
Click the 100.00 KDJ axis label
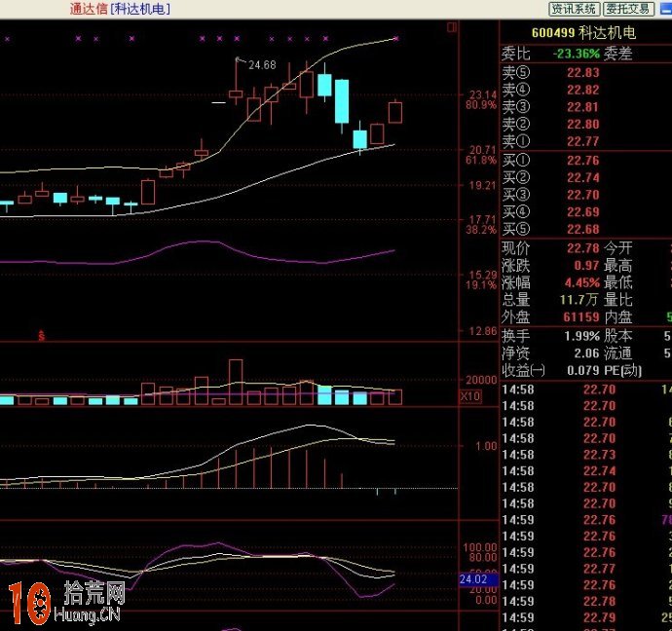[x=480, y=547]
